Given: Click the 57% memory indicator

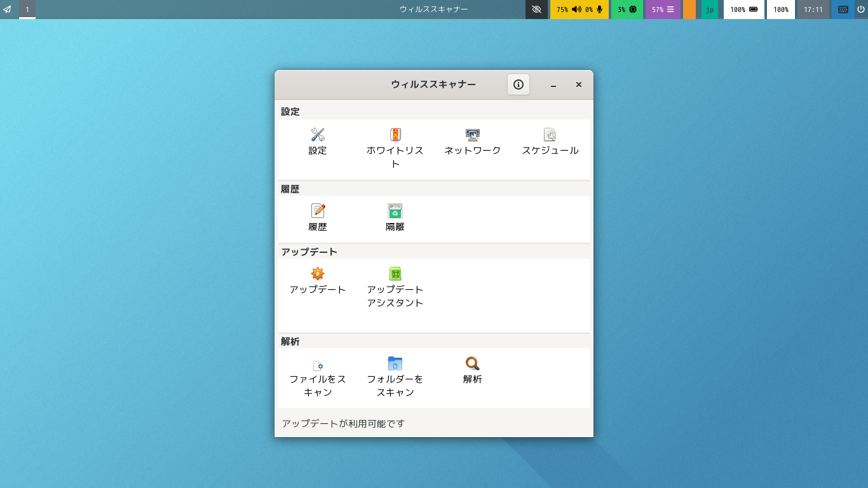Looking at the screenshot, I should pos(663,10).
